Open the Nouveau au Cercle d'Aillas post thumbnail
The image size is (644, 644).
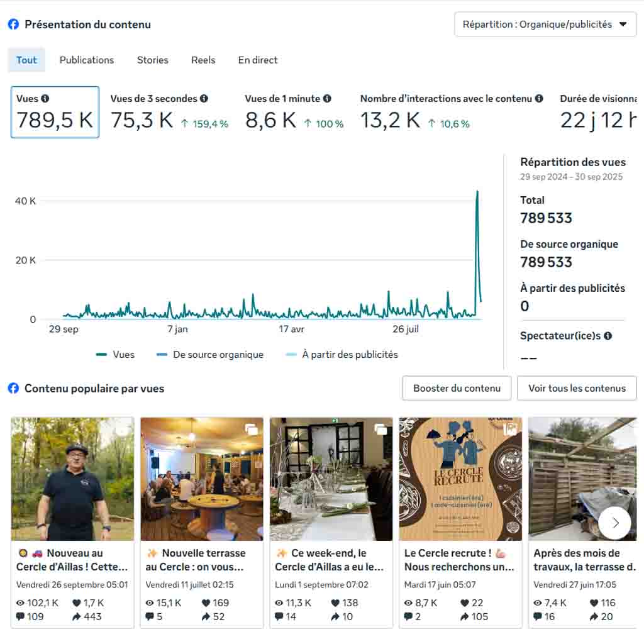[x=72, y=479]
